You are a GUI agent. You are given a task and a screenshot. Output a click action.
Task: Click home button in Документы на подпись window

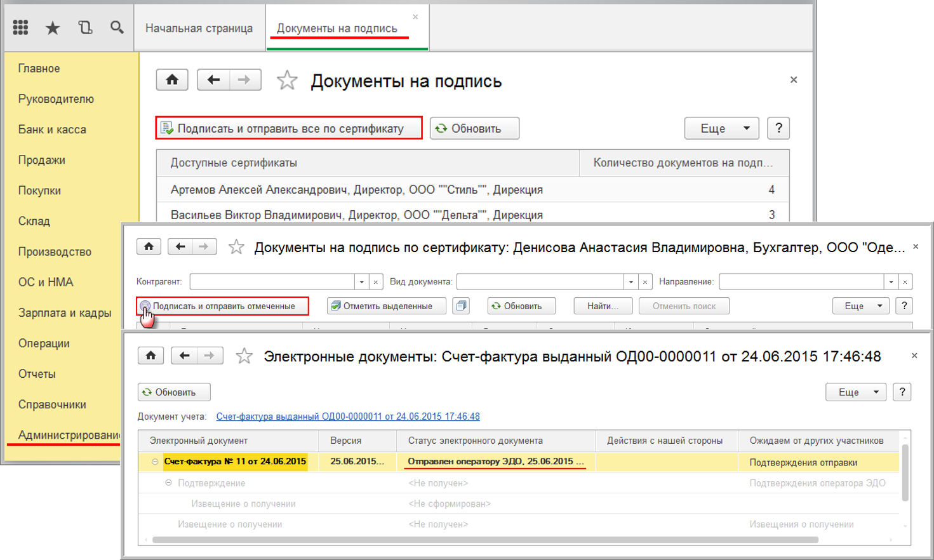click(x=172, y=80)
